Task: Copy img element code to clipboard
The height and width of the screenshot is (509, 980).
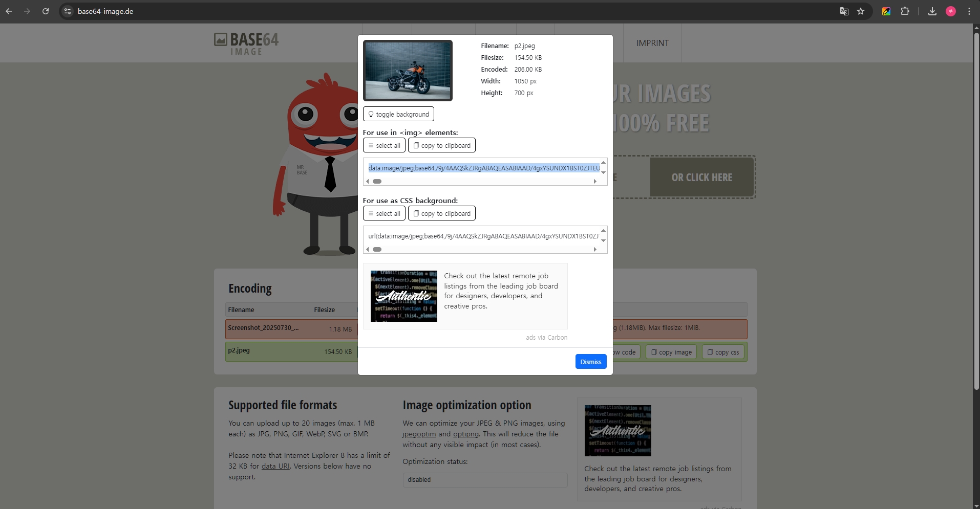Action: pyautogui.click(x=442, y=145)
